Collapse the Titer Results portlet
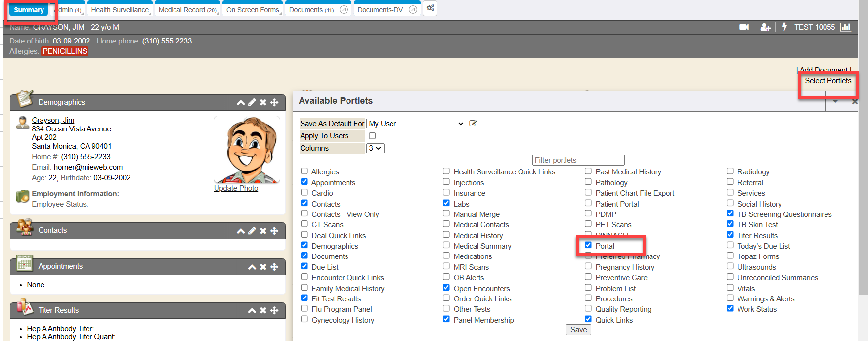868x341 pixels. [252, 310]
